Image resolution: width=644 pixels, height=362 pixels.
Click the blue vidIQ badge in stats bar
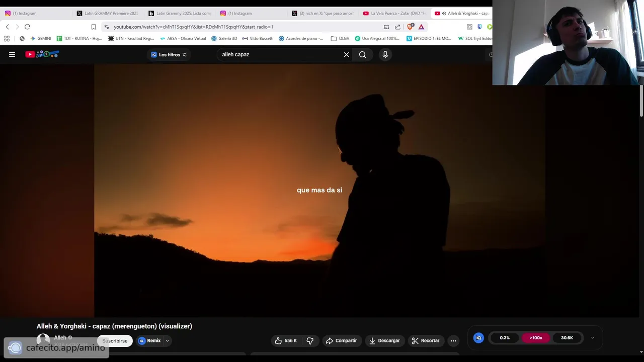point(478,338)
